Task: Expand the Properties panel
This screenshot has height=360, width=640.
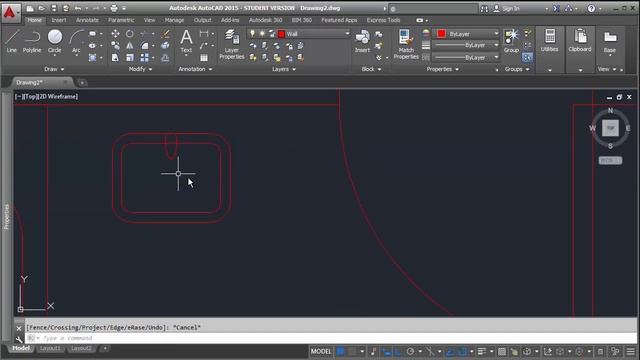Action: pyautogui.click(x=443, y=69)
